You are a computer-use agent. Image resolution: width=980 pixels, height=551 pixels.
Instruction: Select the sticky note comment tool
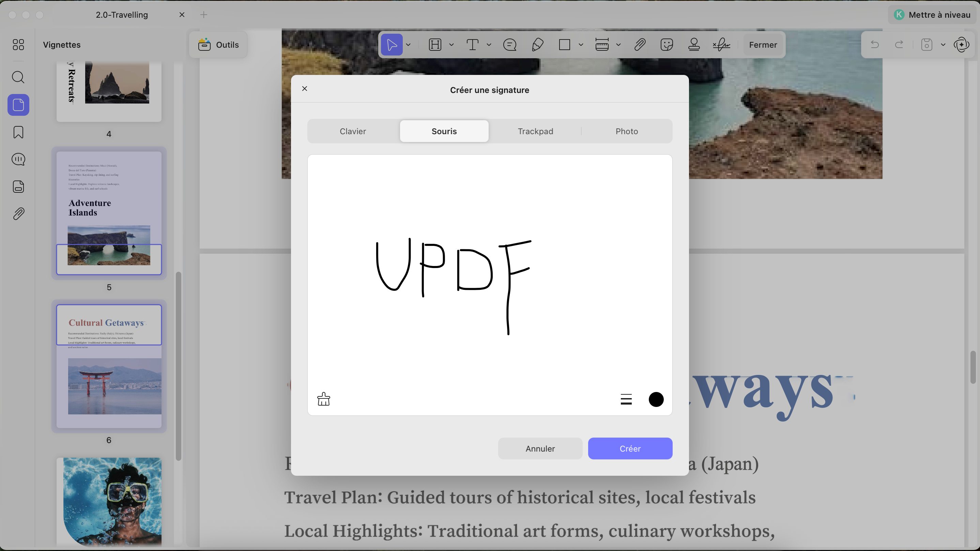click(510, 45)
